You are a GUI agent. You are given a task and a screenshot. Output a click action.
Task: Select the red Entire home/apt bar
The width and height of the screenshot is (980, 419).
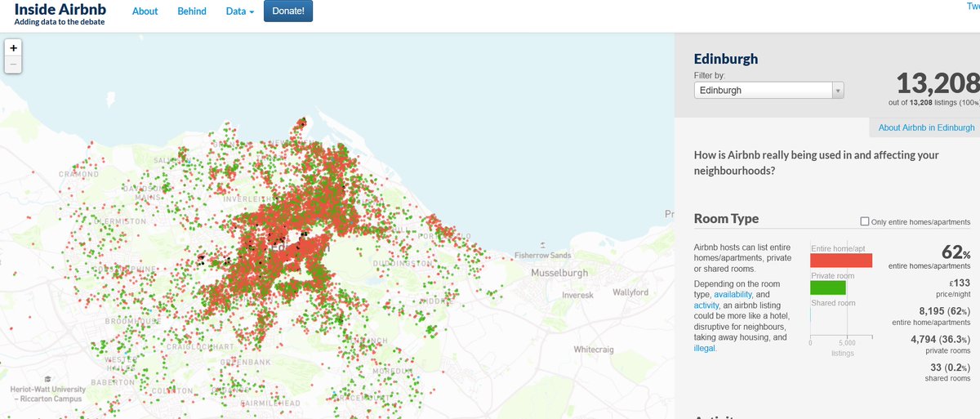coord(841,261)
